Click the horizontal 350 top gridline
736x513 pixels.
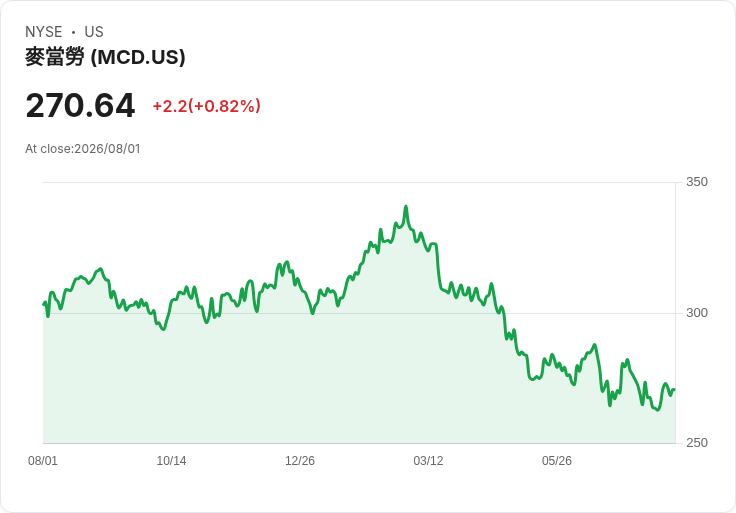point(359,183)
